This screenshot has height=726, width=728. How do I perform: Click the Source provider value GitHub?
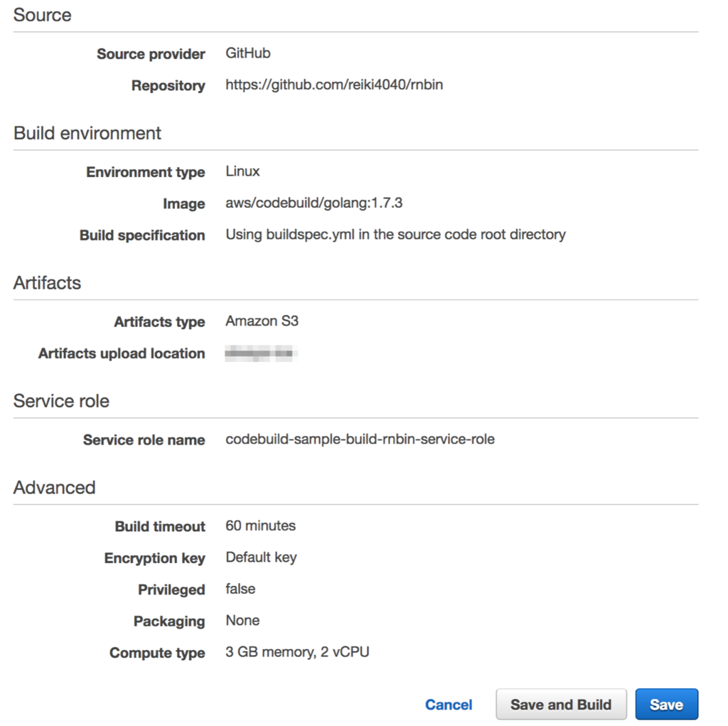pos(248,53)
